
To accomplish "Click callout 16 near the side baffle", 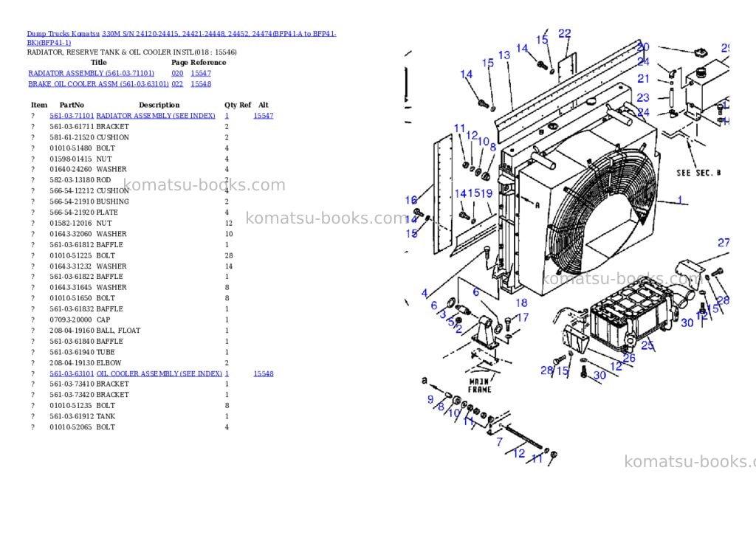I will 410,200.
